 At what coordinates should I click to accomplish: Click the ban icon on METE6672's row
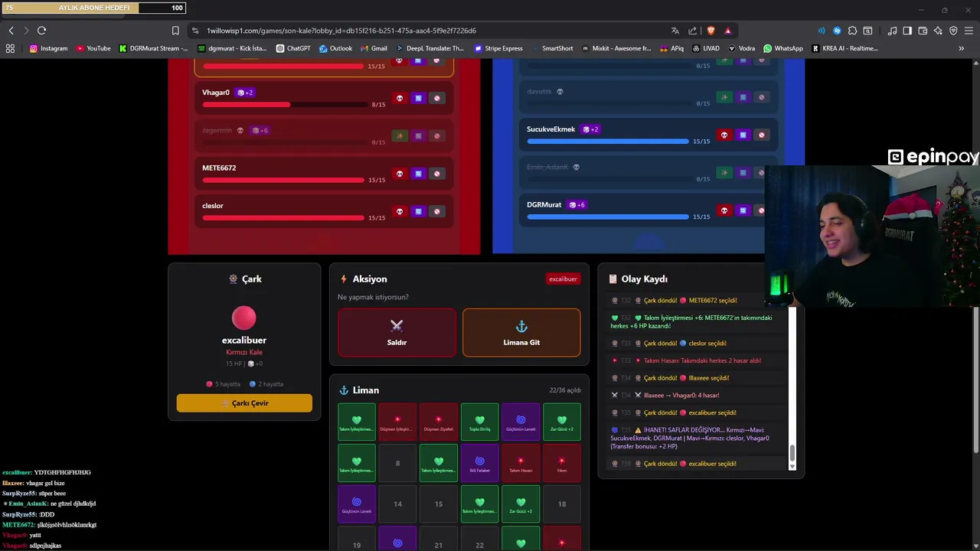437,174
